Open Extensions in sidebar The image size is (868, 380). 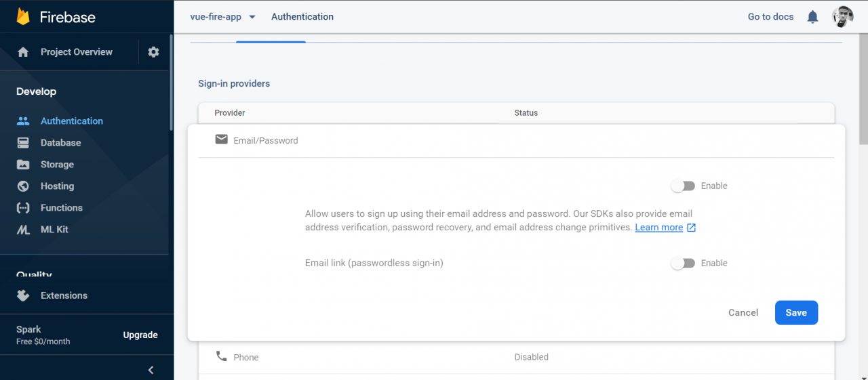click(64, 295)
